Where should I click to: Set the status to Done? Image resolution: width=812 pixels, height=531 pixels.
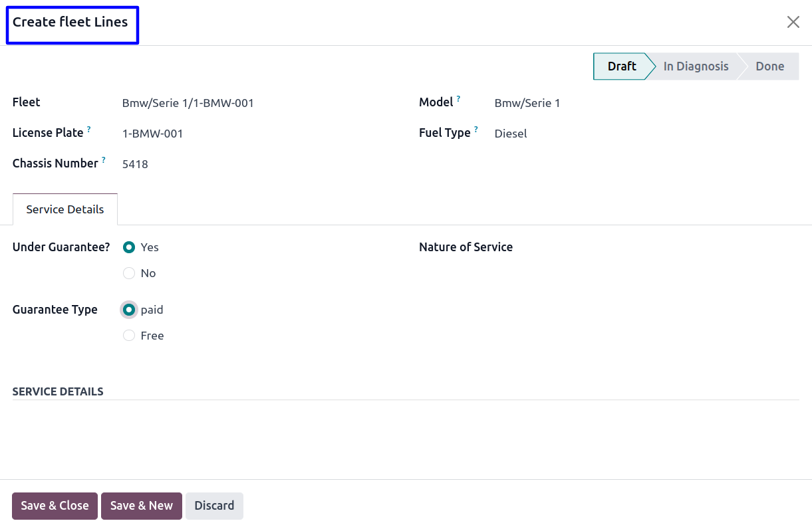769,66
